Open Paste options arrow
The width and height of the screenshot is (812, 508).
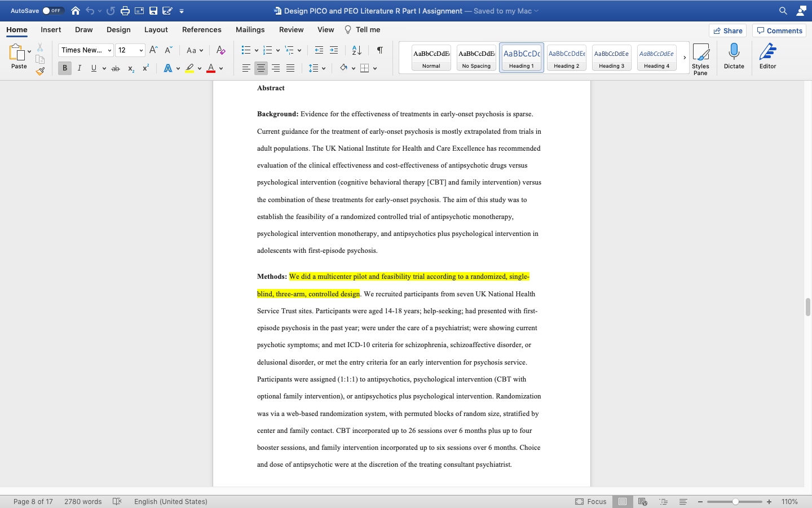(x=29, y=52)
